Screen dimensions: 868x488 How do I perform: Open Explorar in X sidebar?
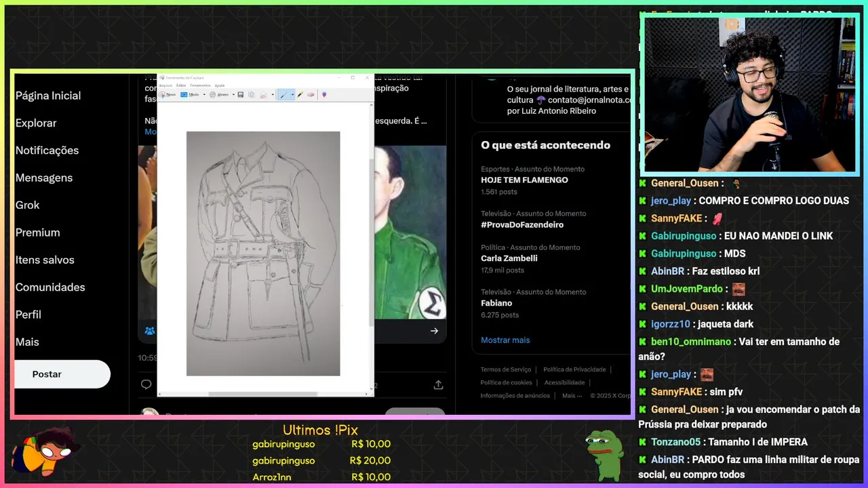coord(36,123)
